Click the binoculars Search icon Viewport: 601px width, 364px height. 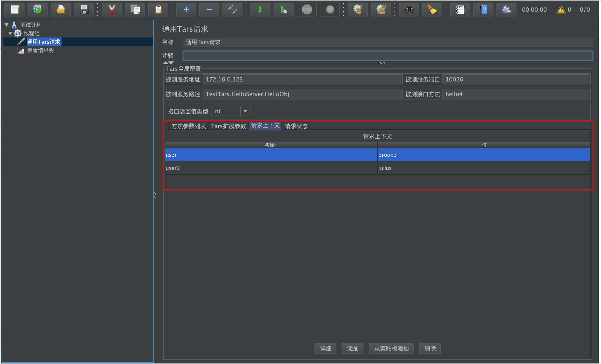(409, 10)
